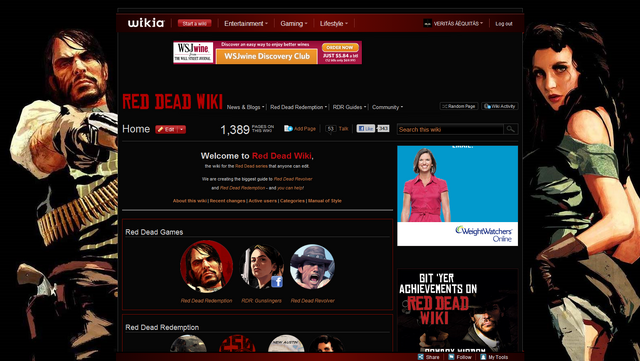
Task: Click the Wikia logo
Action: tap(146, 23)
